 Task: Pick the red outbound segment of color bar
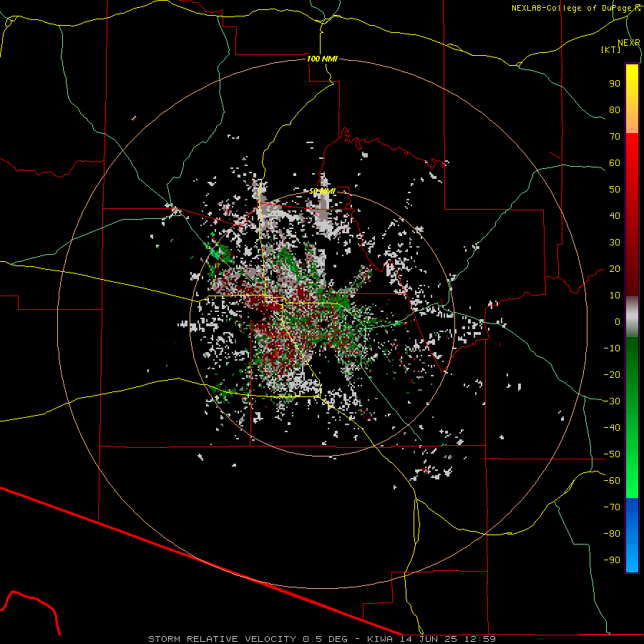pyautogui.click(x=632, y=215)
